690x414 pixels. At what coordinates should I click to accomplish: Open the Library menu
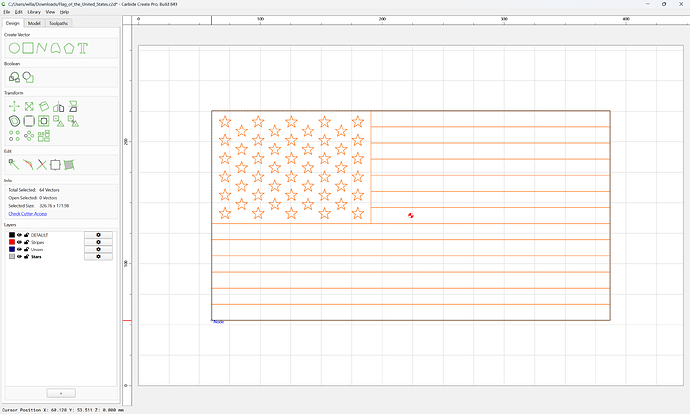point(34,12)
